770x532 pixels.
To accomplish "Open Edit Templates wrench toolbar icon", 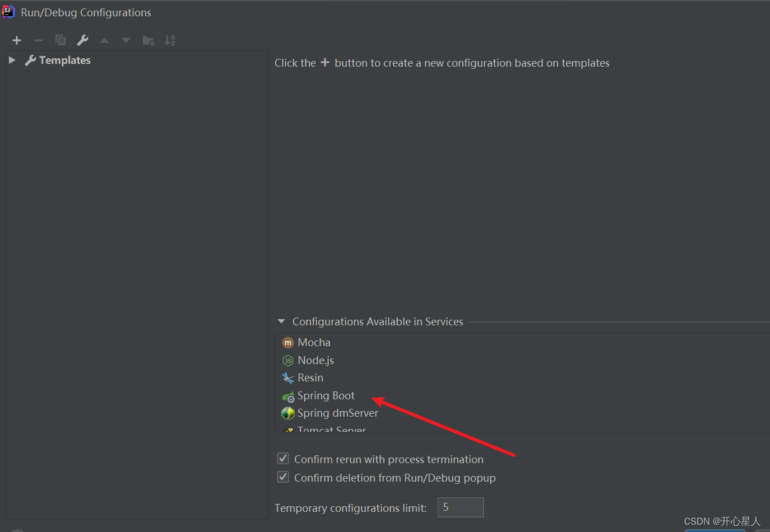I will pos(82,40).
